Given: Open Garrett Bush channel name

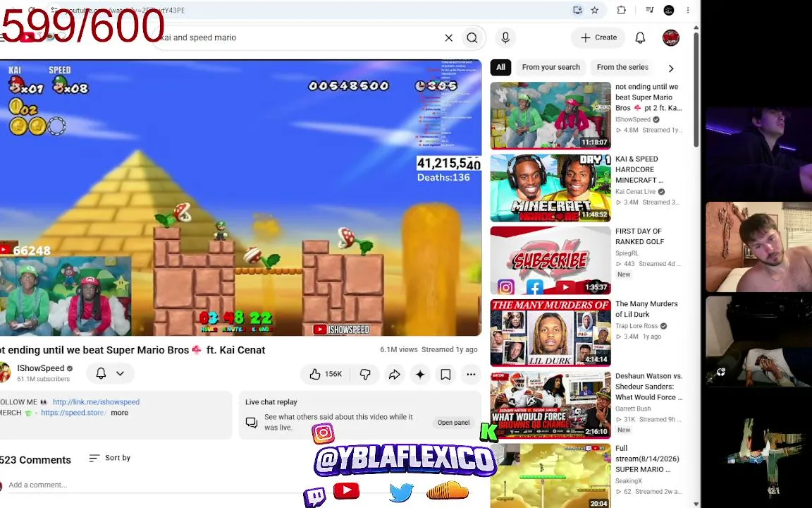Looking at the screenshot, I should click(633, 409).
